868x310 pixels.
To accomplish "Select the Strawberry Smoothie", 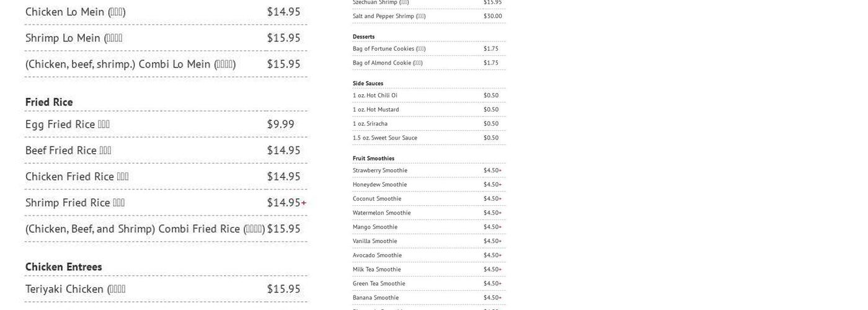I will pos(380,170).
